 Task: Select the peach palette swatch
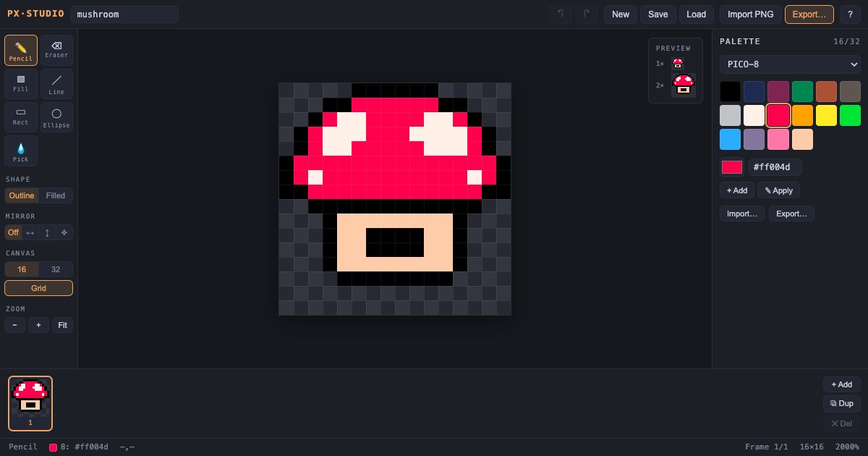tap(802, 140)
